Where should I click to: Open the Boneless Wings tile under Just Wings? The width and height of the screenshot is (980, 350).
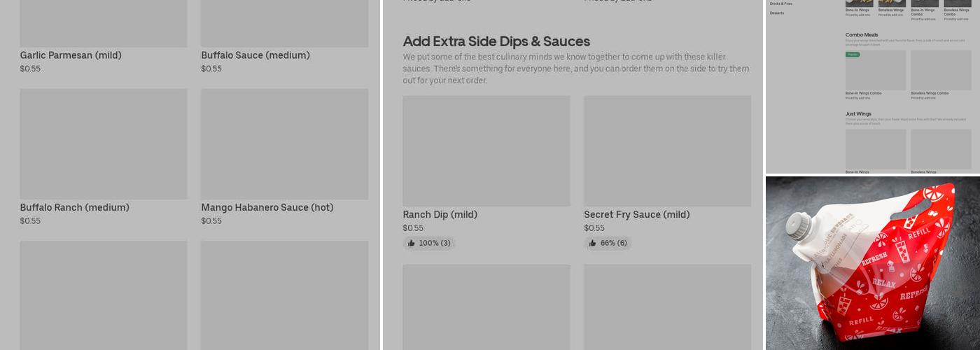pyautogui.click(x=940, y=149)
